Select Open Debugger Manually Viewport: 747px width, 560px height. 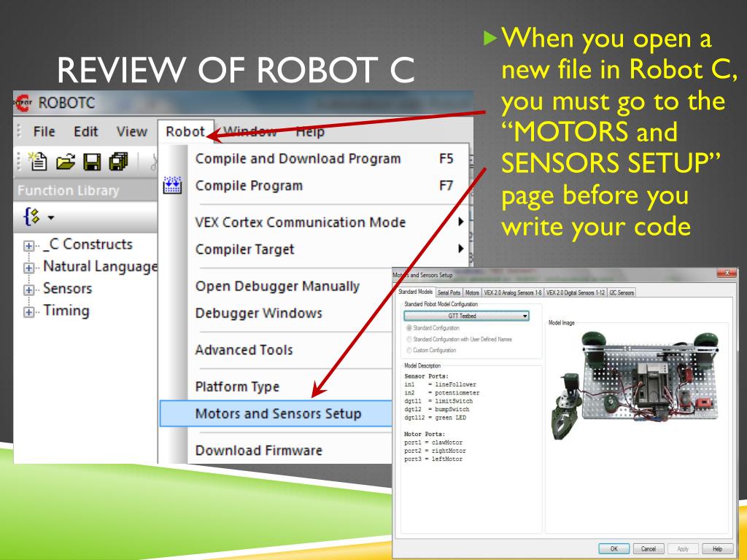pos(277,286)
